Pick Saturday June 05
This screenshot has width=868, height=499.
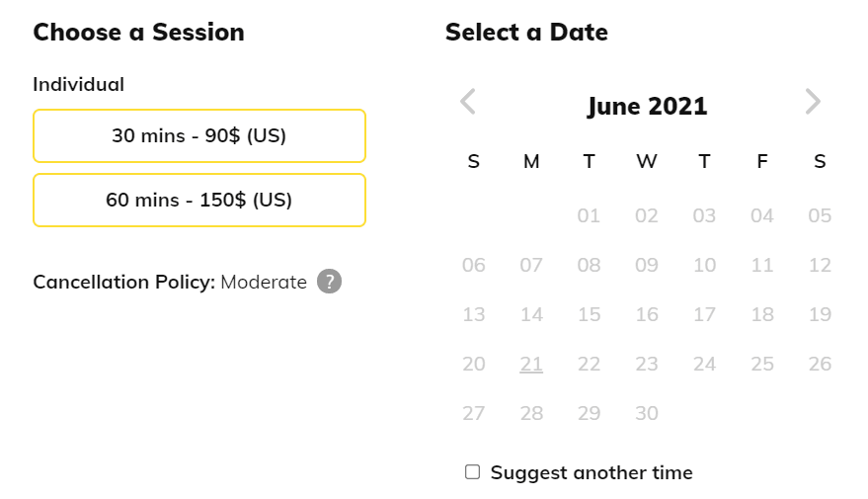tap(820, 215)
